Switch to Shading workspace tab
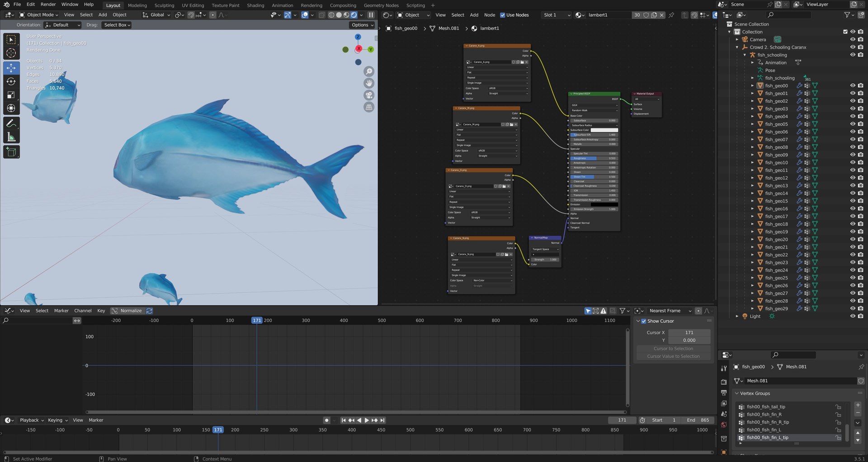The image size is (868, 462). coord(255,5)
